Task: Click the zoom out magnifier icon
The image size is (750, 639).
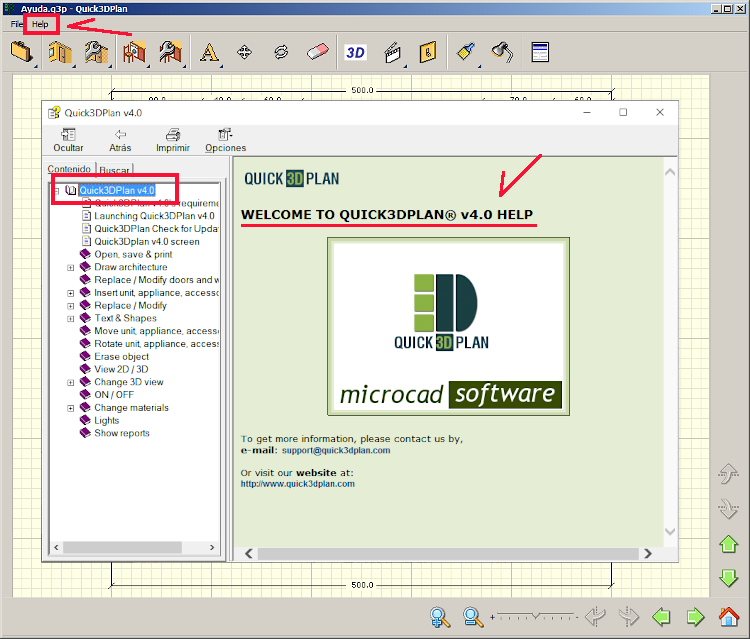Action: coord(473,617)
